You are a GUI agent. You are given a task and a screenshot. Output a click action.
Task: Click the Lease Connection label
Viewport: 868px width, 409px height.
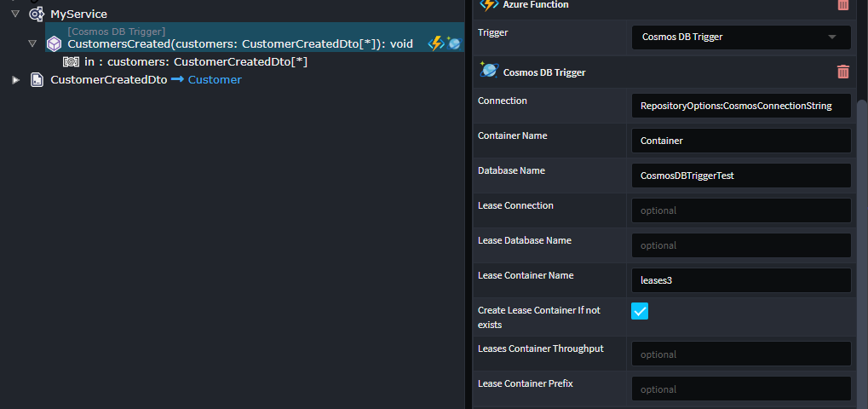515,205
